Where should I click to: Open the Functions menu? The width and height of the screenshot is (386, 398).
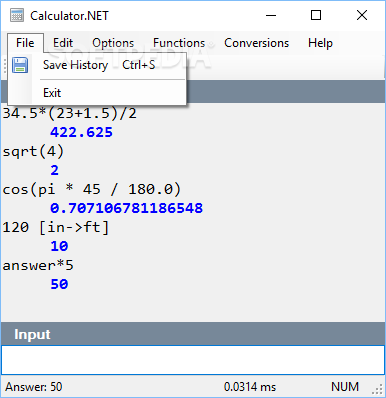(179, 43)
